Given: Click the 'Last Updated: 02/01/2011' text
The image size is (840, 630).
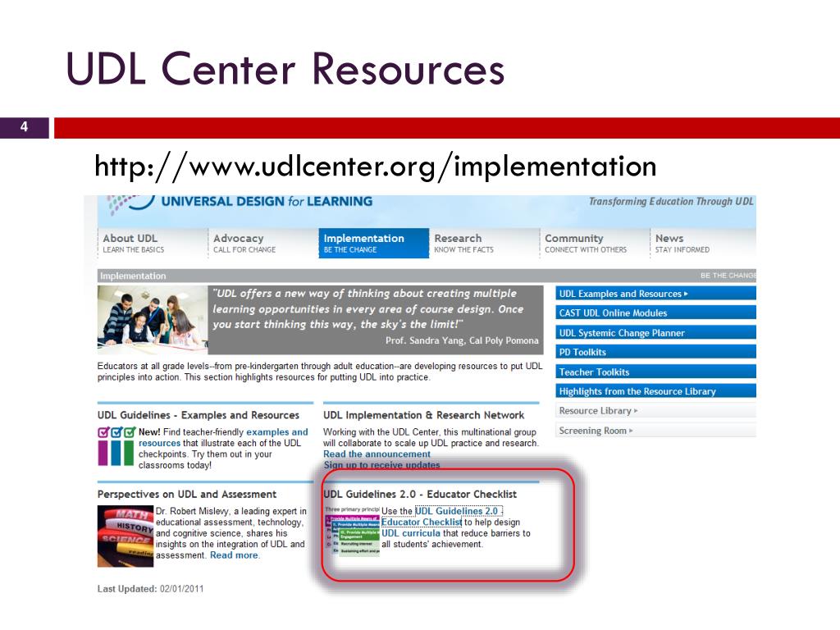Looking at the screenshot, I should (151, 589).
